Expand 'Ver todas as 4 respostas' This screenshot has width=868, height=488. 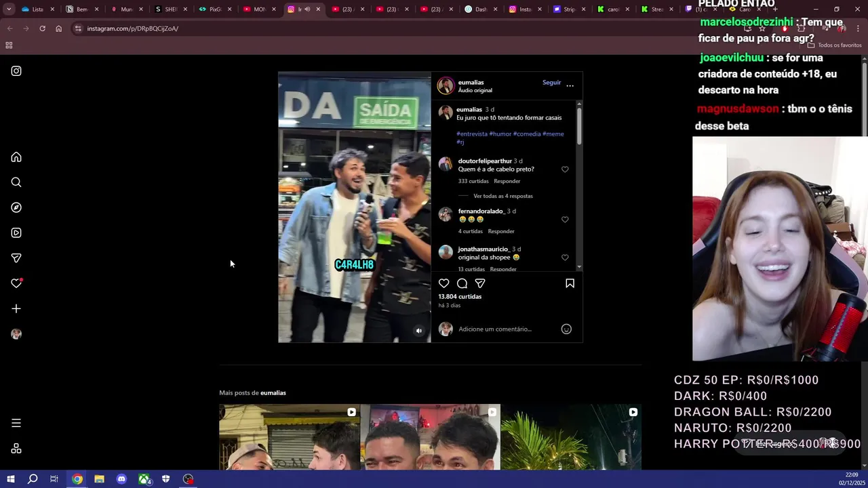(x=503, y=196)
